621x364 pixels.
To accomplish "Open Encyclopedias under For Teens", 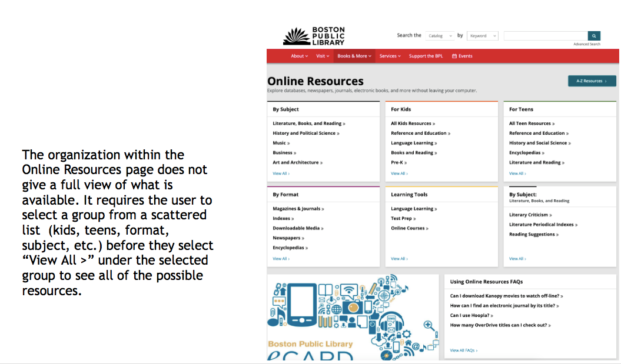I will 527,153.
